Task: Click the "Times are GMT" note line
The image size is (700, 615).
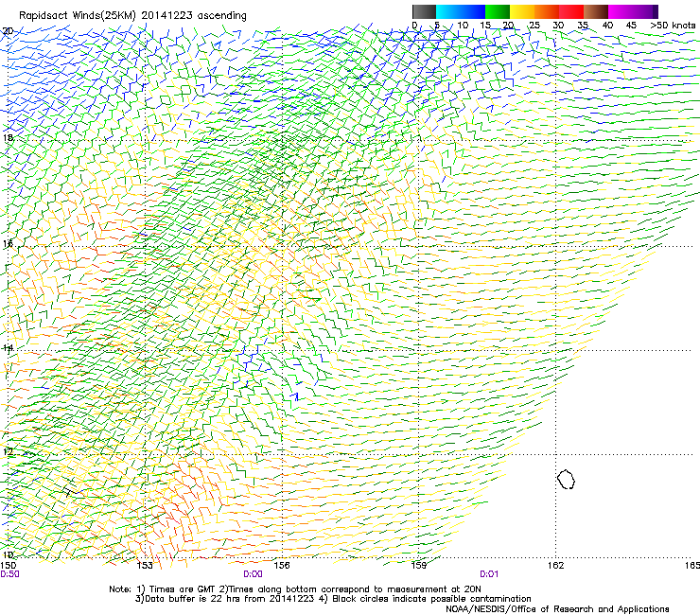Action: 294,589
